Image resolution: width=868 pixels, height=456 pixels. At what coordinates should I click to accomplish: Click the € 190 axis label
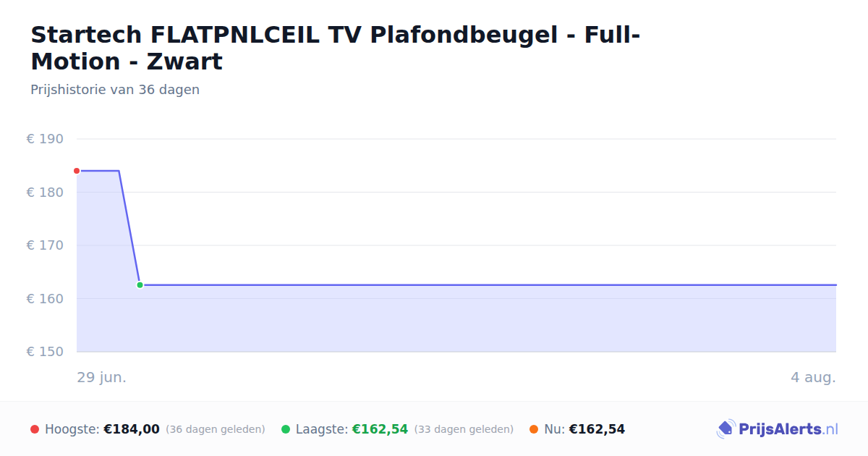tap(45, 139)
